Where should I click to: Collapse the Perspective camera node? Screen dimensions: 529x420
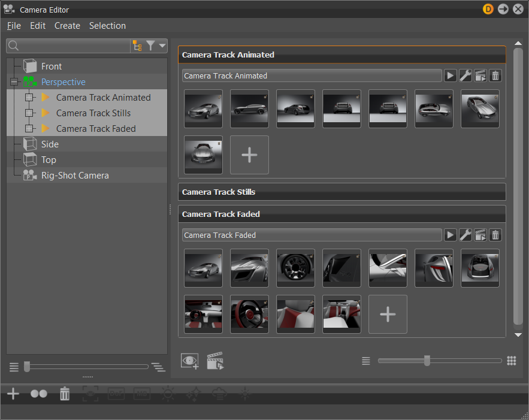coord(14,82)
